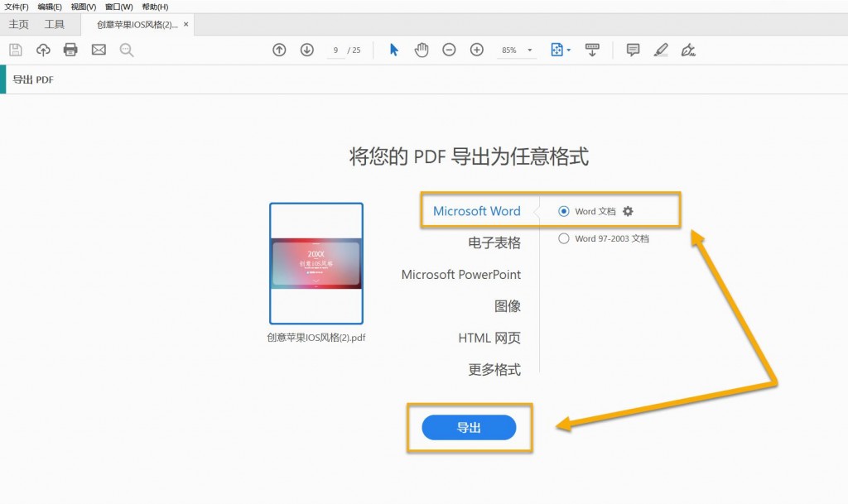Image resolution: width=848 pixels, height=504 pixels.
Task: Add a comment with speech bubble icon
Action: click(633, 50)
